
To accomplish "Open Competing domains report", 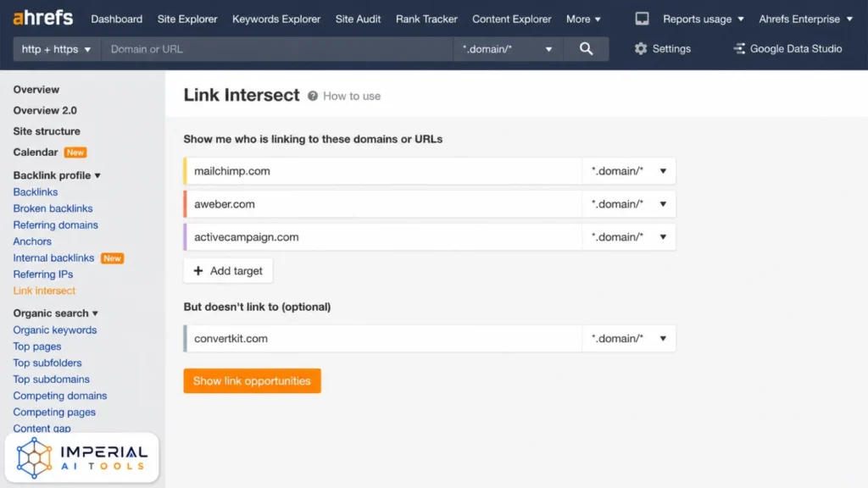I will point(60,396).
